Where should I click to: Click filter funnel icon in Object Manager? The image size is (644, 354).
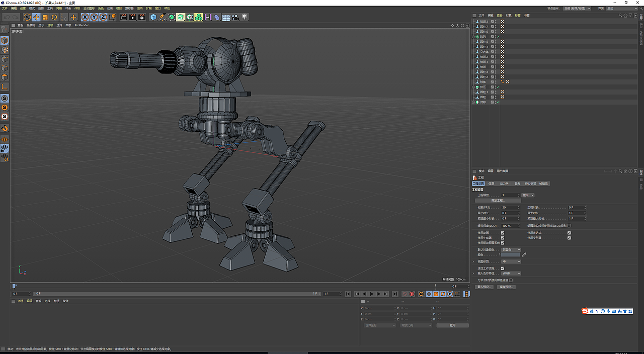[630, 16]
